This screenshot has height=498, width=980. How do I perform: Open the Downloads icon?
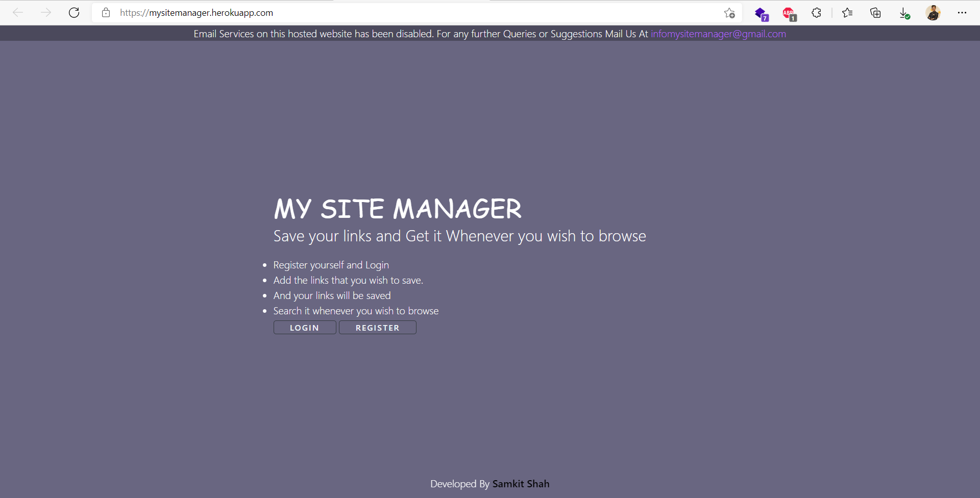[x=904, y=13]
